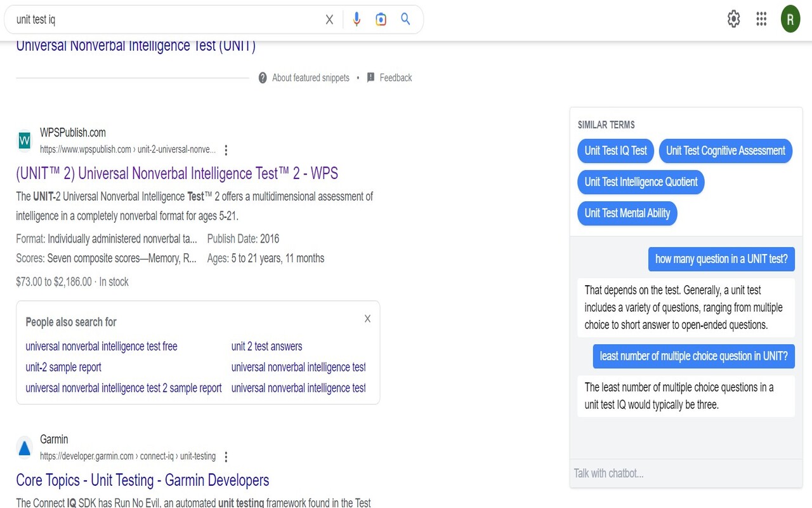The image size is (812, 508).
Task: Dismiss the People also search for box
Action: 367,318
